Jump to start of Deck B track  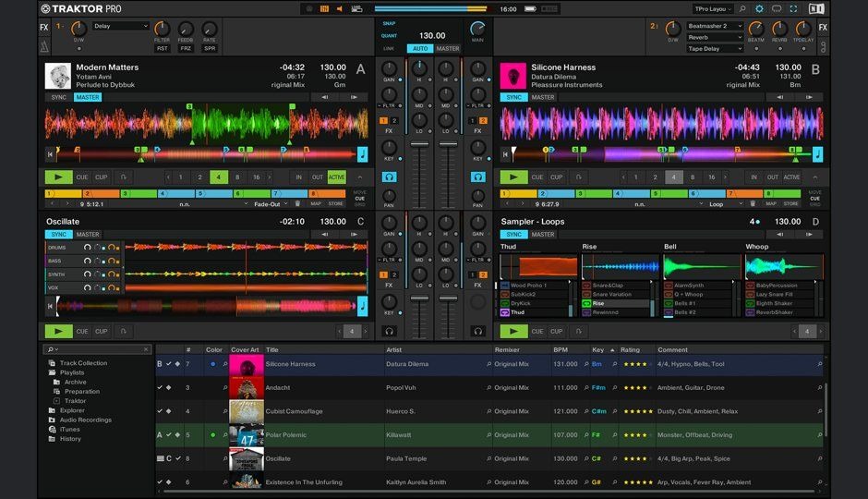pos(505,154)
